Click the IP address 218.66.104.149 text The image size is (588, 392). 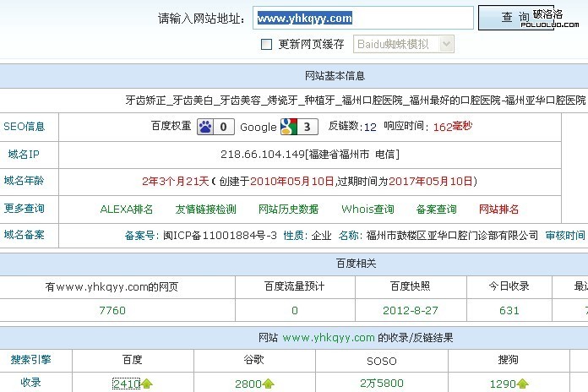(263, 154)
